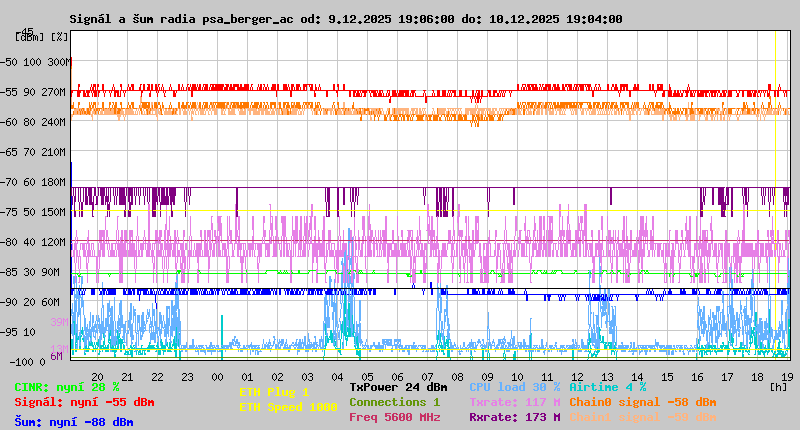Image resolution: width=800 pixels, height=430 pixels.
Task: Click the "-95" dBm y-axis label
Action: (x=9, y=332)
